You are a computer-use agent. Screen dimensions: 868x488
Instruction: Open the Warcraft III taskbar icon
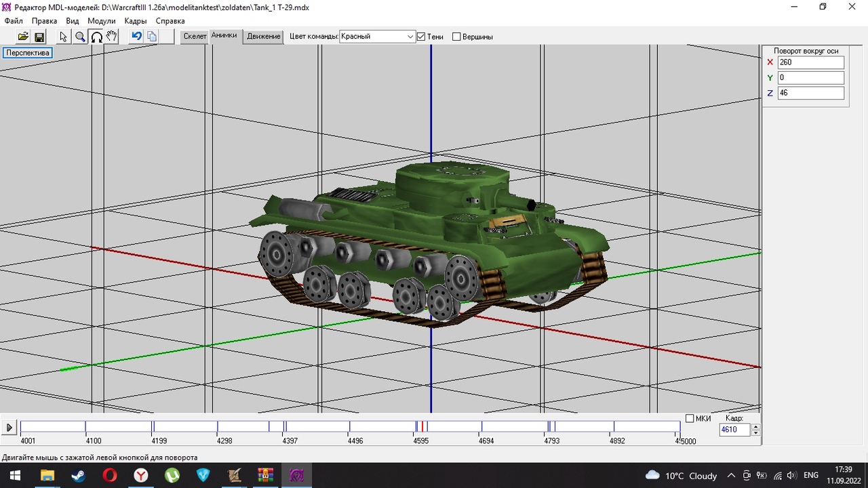pyautogui.click(x=234, y=475)
